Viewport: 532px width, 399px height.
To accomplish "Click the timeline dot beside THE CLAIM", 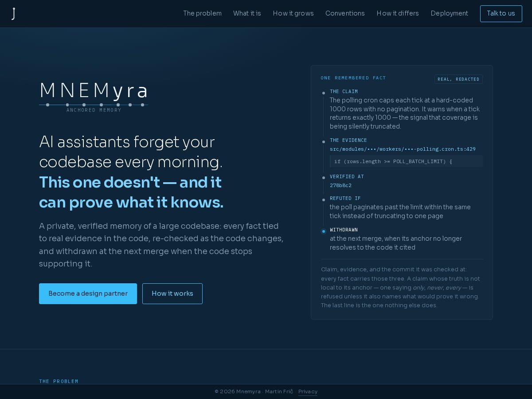I will pos(324,93).
